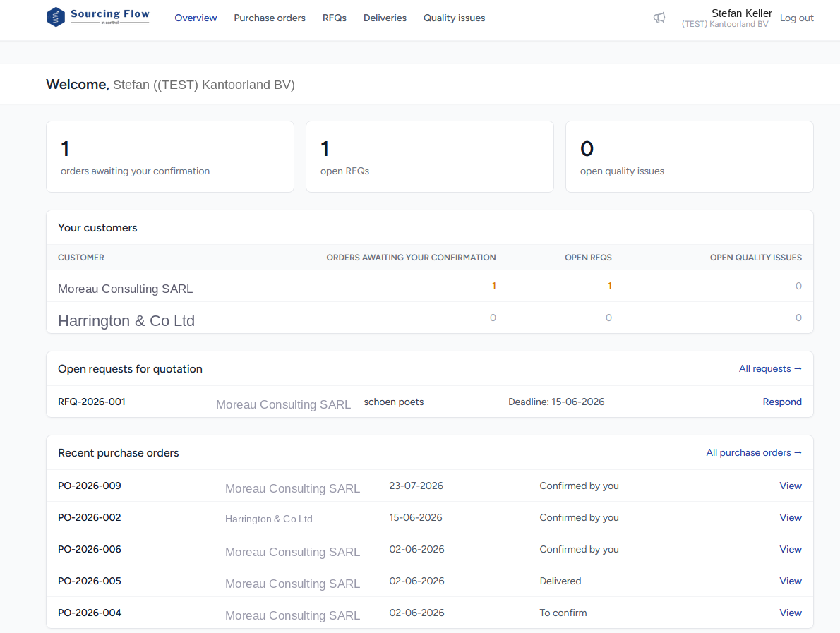Click Stefan Keller user name
Viewport: 840px width, 633px height.
741,13
